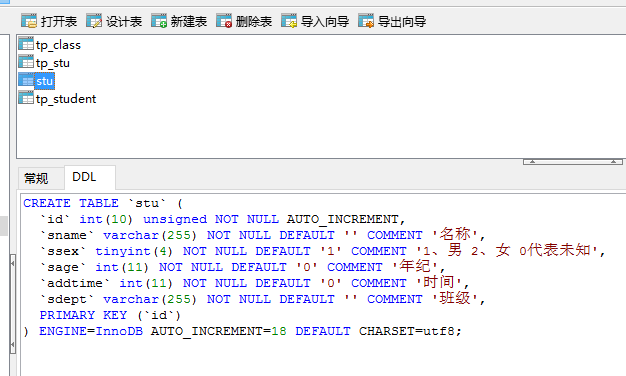Click the tp_student table name
Screen dimensions: 626x376
[x=66, y=99]
